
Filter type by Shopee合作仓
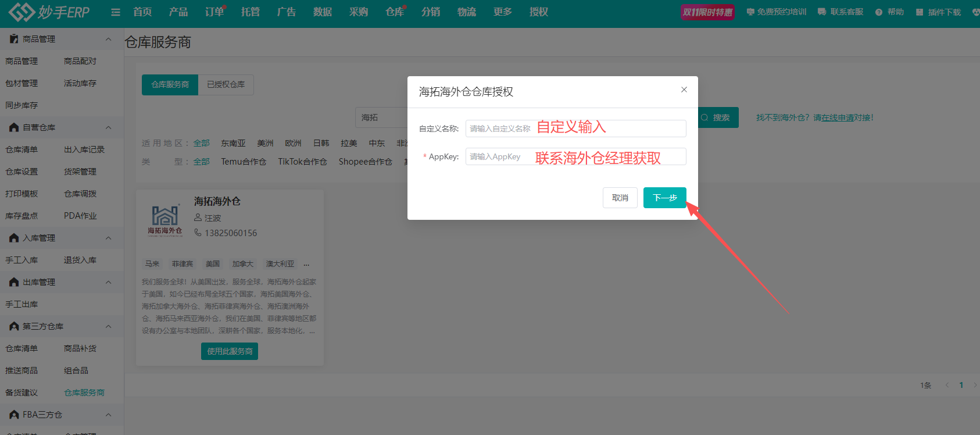pyautogui.click(x=366, y=162)
